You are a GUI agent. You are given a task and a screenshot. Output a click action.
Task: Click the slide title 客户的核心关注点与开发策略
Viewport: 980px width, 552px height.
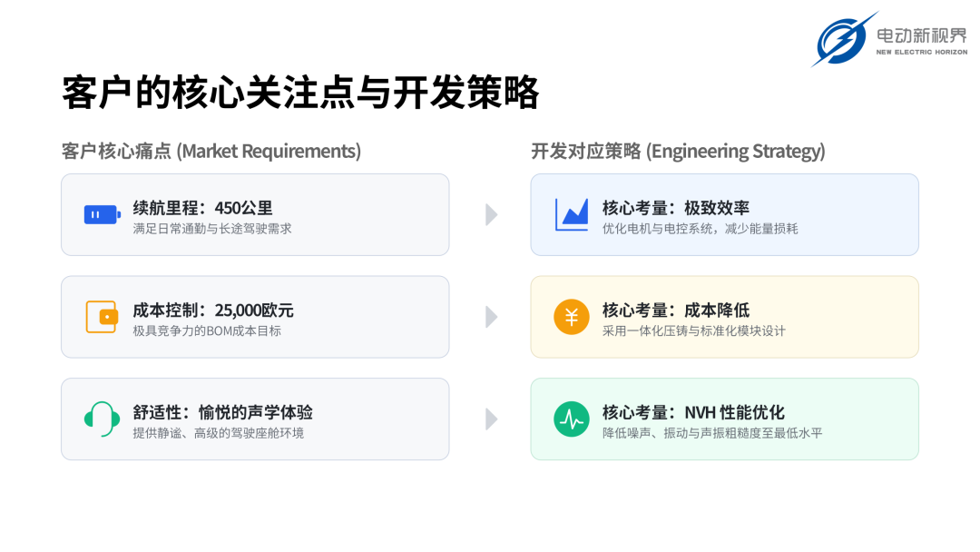300,92
